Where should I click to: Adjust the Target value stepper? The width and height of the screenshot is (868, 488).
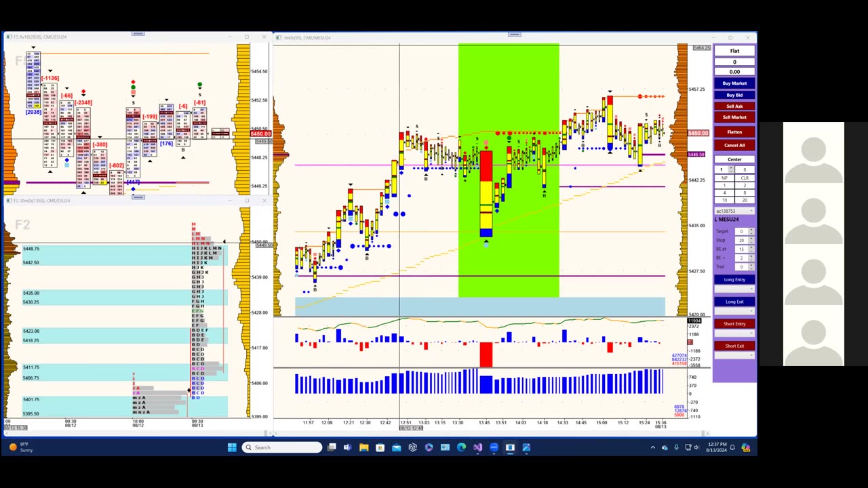coord(751,232)
